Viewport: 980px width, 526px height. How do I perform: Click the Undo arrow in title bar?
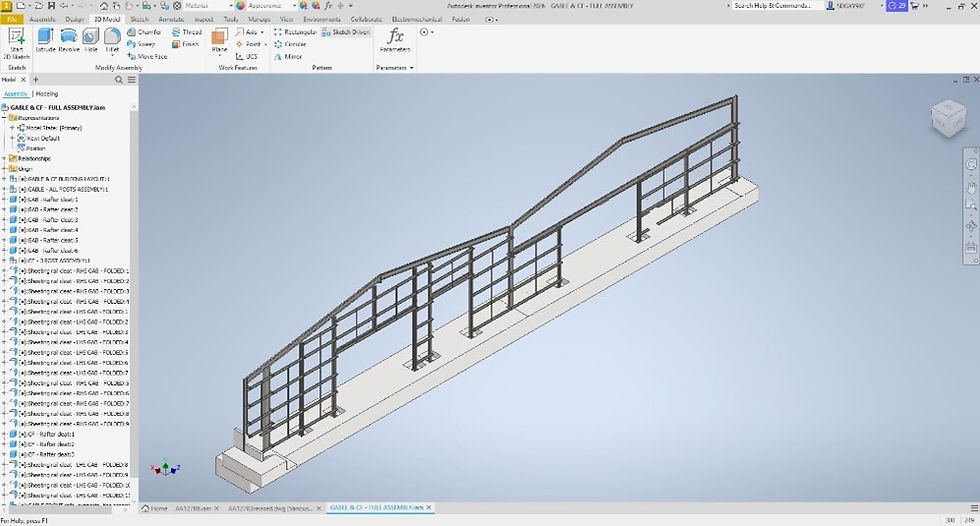(x=64, y=6)
